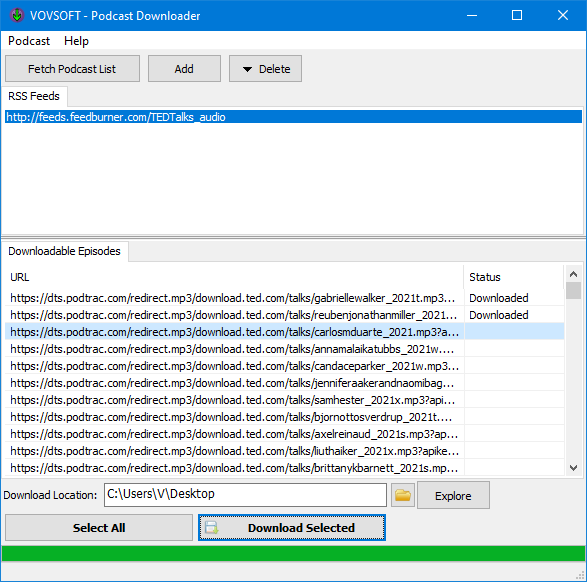The width and height of the screenshot is (587, 582).
Task: Click the Fetch Podcast List button
Action: tap(72, 69)
